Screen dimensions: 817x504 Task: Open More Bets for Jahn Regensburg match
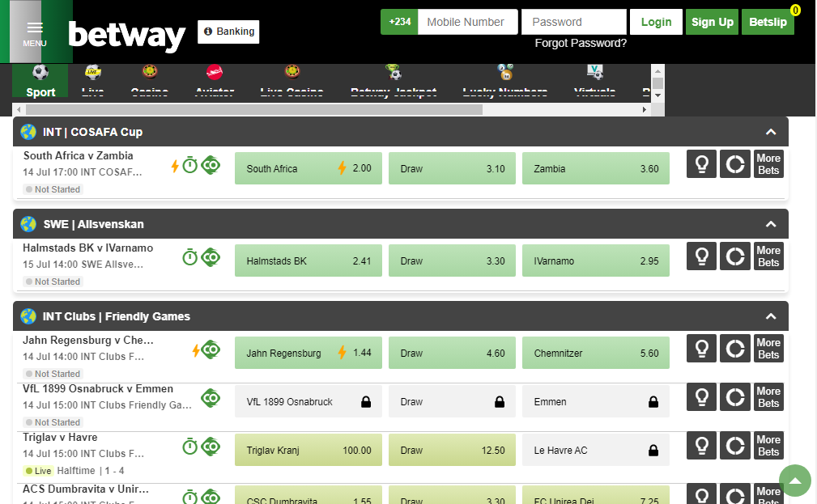click(768, 349)
